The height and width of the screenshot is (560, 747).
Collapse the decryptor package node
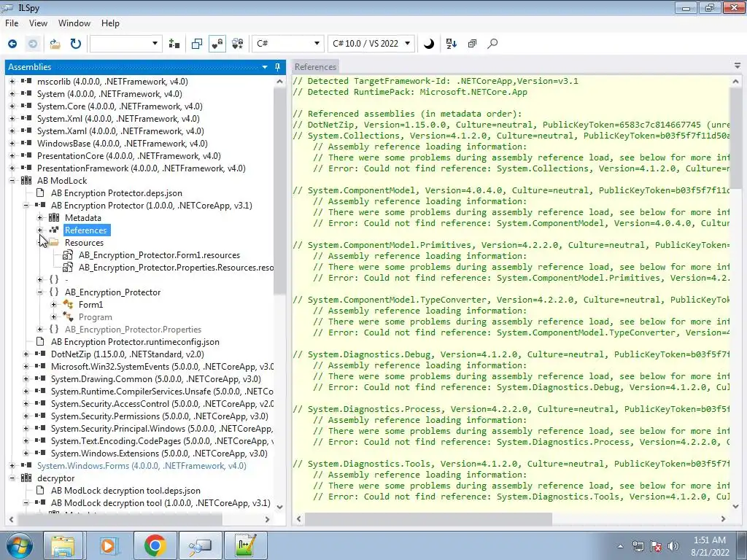point(12,478)
